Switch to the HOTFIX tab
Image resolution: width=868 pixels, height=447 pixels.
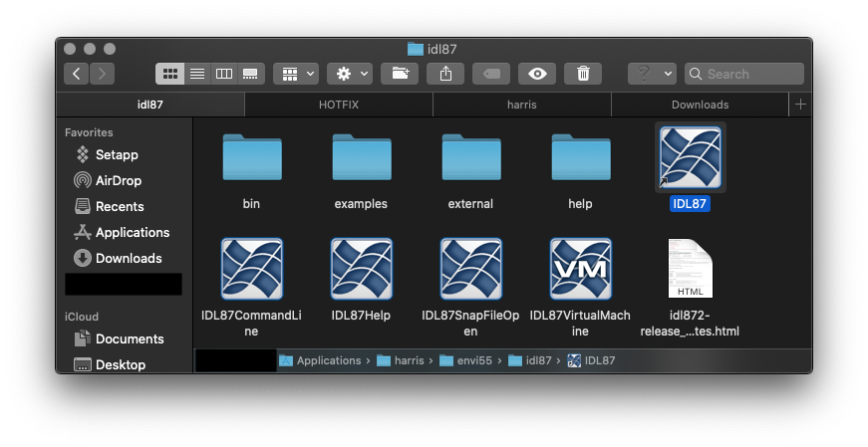coord(339,105)
